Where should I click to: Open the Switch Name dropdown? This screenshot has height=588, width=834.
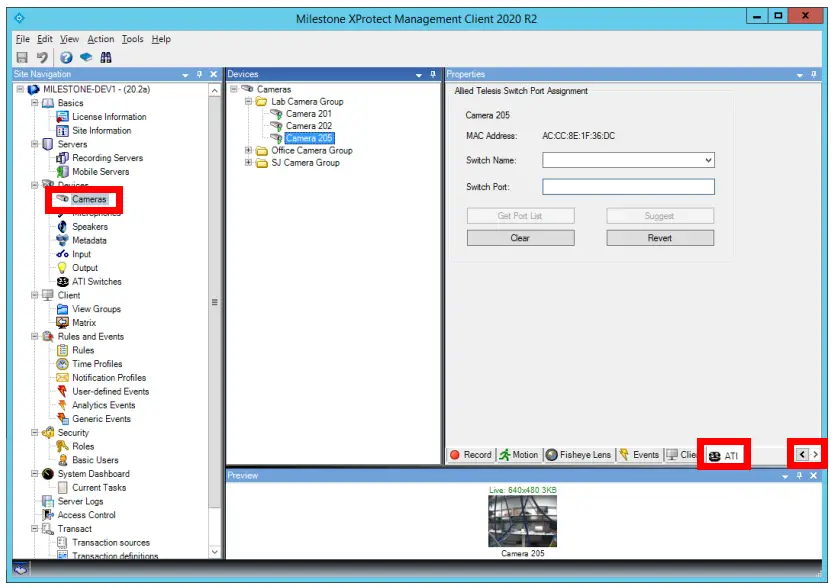[708, 160]
